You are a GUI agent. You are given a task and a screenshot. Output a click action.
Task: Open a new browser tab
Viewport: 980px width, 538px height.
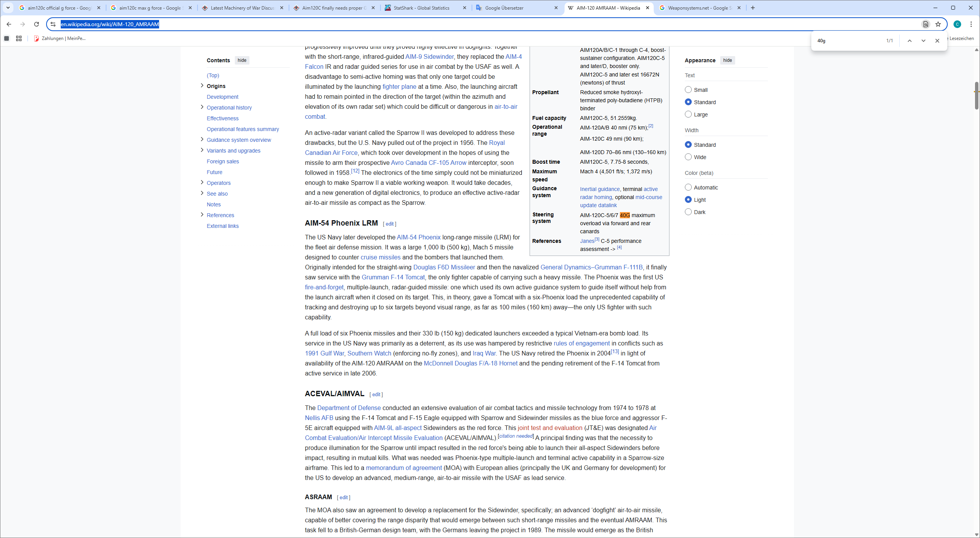coord(753,8)
